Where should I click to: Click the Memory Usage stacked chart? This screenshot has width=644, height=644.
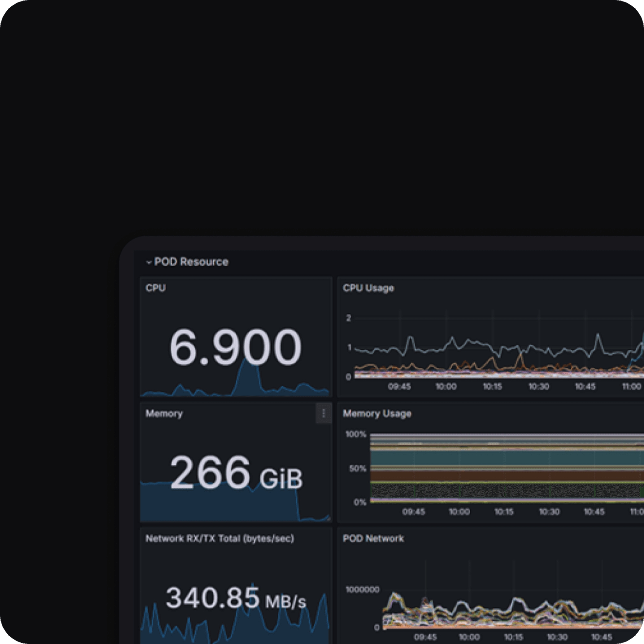pyautogui.click(x=507, y=468)
